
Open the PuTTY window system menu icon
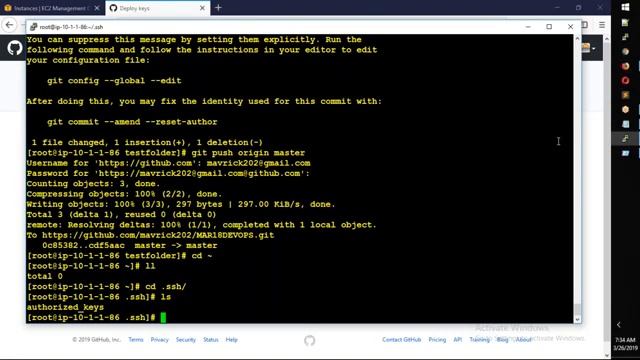point(33,27)
